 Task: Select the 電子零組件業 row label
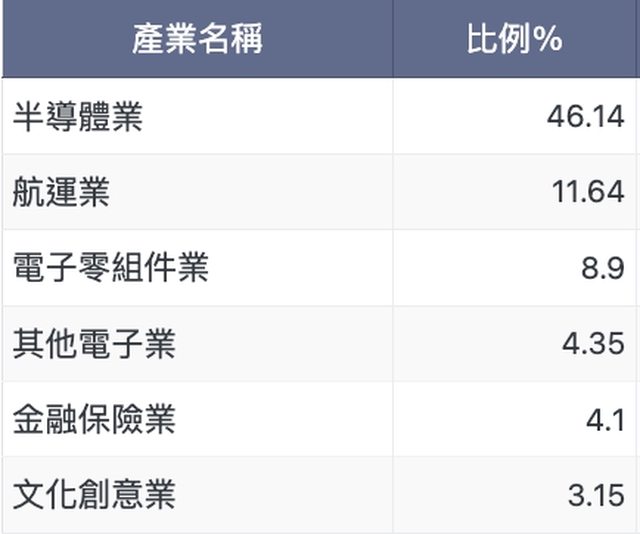110,268
